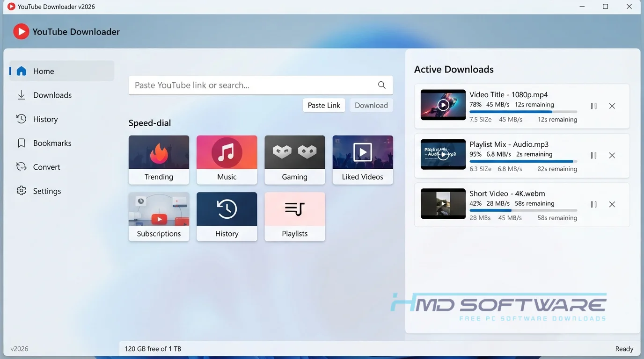The width and height of the screenshot is (644, 359).
Task: Play the Short Video 4K.webm thumbnail
Action: pyautogui.click(x=443, y=203)
